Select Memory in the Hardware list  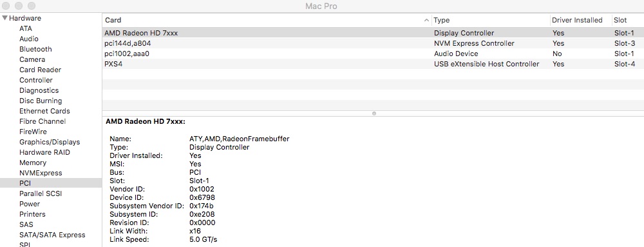click(33, 163)
